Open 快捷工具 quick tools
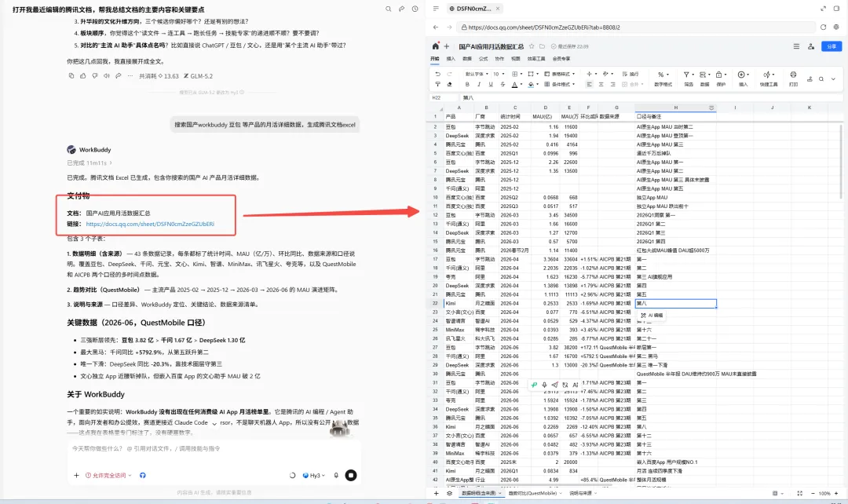 (769, 79)
